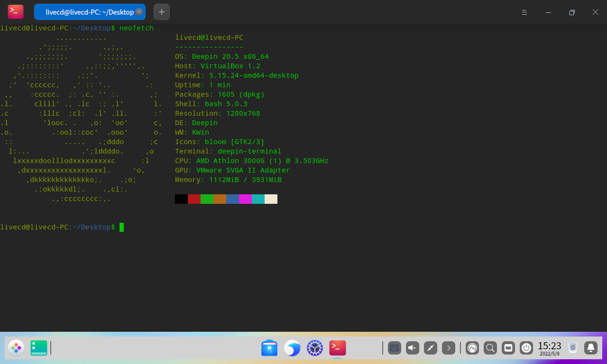The image size is (607, 364).
Task: Click the red color block in neofetch output
Action: (x=194, y=199)
